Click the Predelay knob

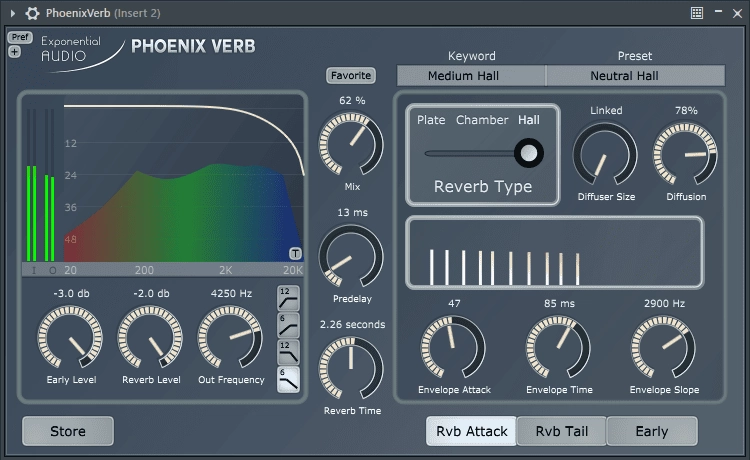[351, 256]
